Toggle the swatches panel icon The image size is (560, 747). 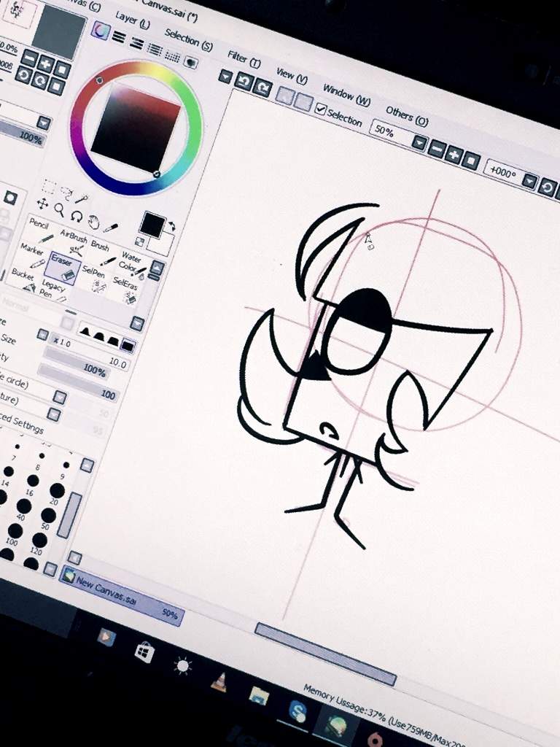tap(172, 55)
